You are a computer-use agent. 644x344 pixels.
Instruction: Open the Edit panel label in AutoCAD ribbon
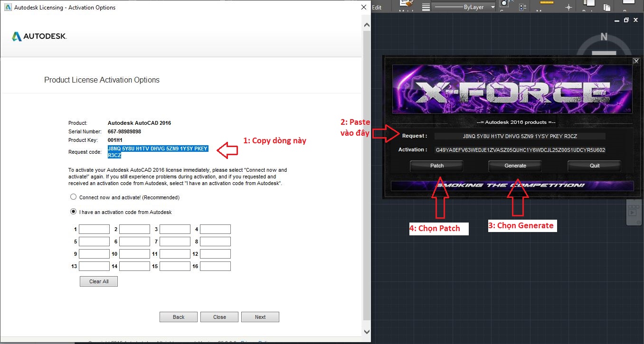pyautogui.click(x=377, y=7)
